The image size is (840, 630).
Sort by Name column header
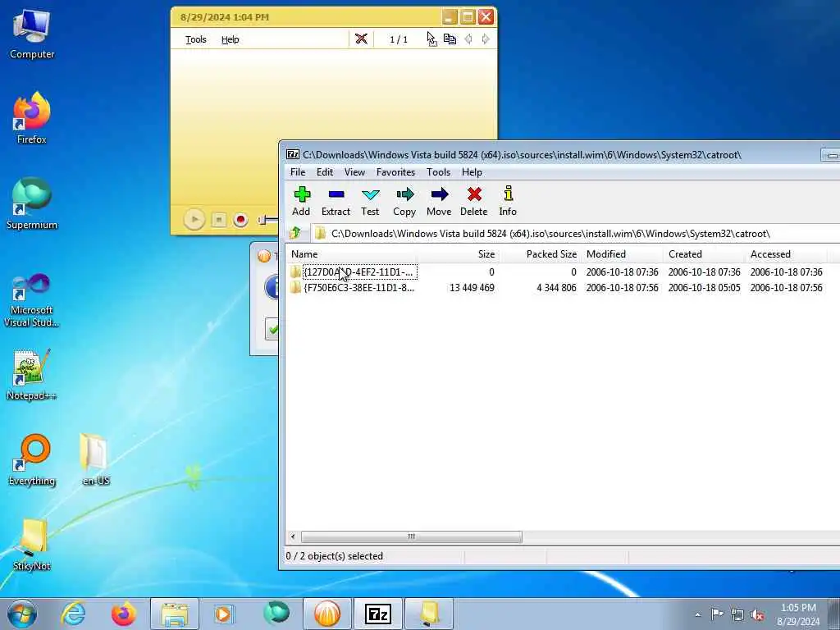point(351,254)
